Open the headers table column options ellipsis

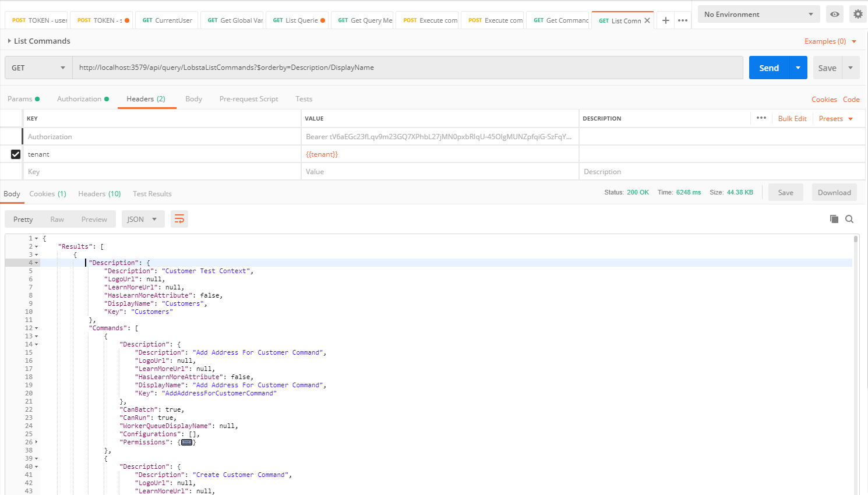pyautogui.click(x=761, y=118)
